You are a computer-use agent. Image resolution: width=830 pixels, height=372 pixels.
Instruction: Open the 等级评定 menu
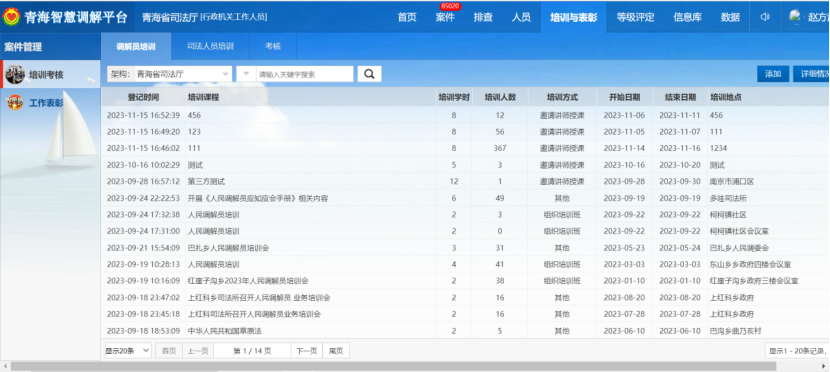coord(635,17)
